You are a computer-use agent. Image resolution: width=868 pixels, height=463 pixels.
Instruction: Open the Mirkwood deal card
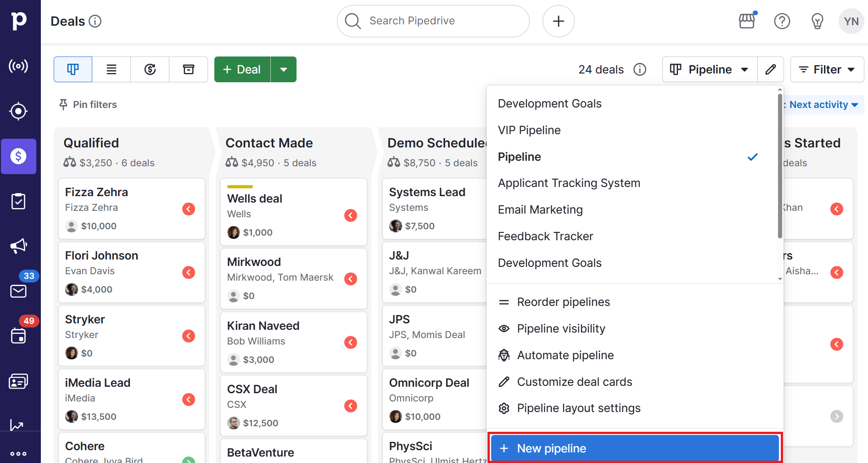[294, 279]
